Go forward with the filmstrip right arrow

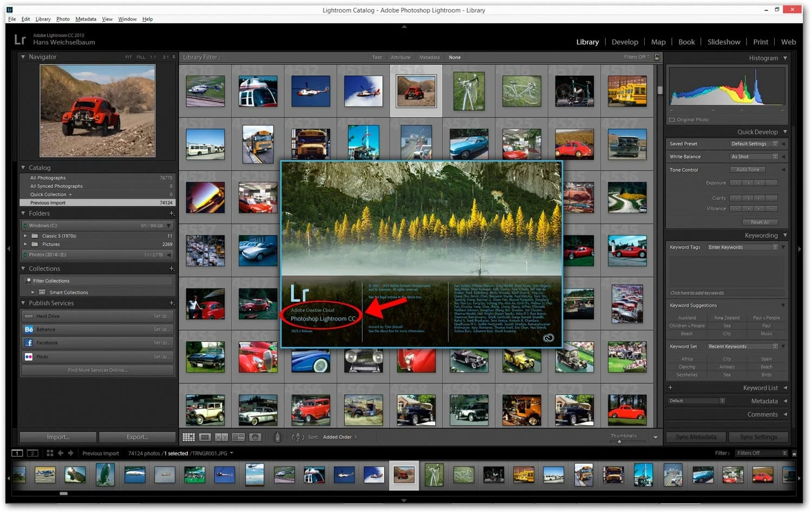coord(70,453)
